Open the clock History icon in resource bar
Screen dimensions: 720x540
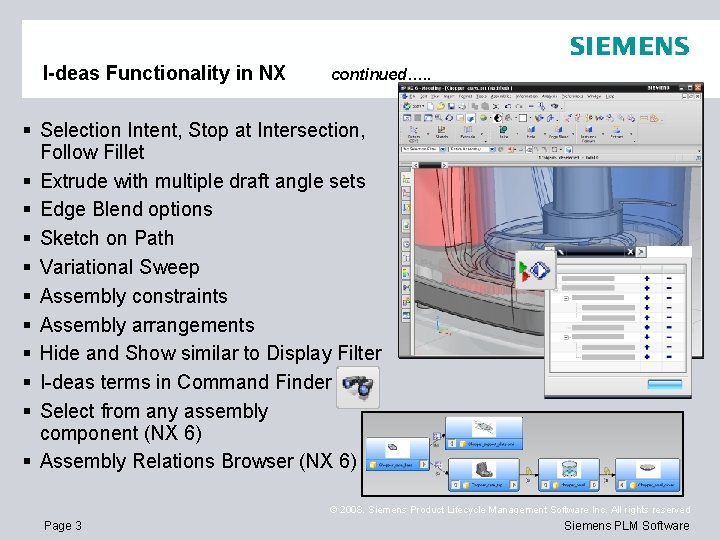(x=406, y=243)
